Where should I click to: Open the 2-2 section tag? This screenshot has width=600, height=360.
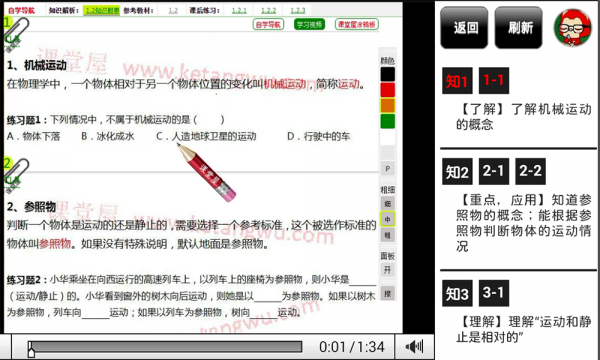pyautogui.click(x=530, y=172)
